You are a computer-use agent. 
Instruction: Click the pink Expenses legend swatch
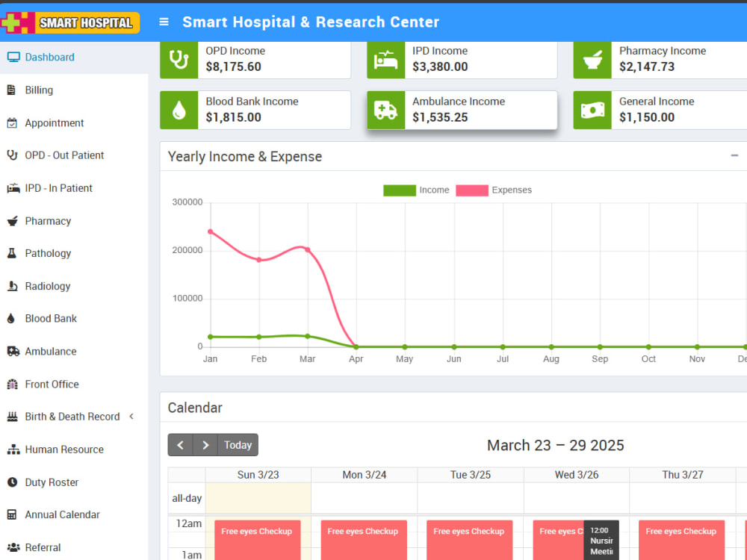(x=472, y=190)
